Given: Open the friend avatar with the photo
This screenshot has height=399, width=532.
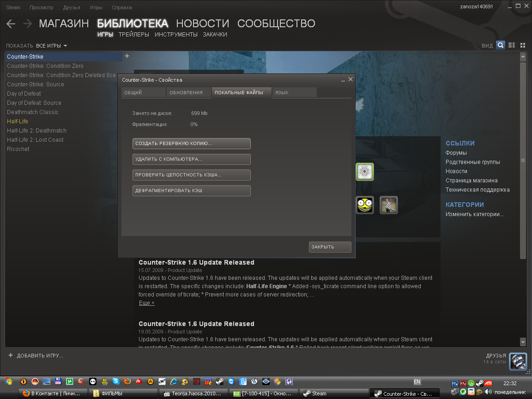Looking at the screenshot, I should (388, 205).
